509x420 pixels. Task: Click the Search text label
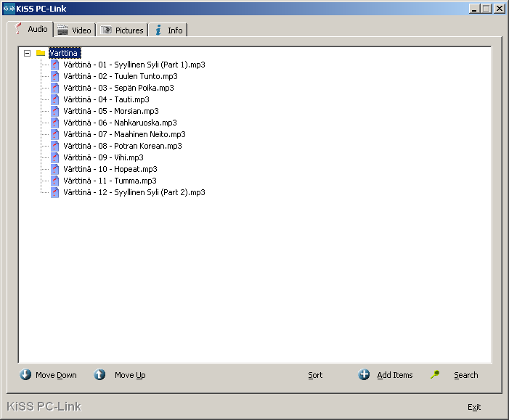tap(466, 375)
